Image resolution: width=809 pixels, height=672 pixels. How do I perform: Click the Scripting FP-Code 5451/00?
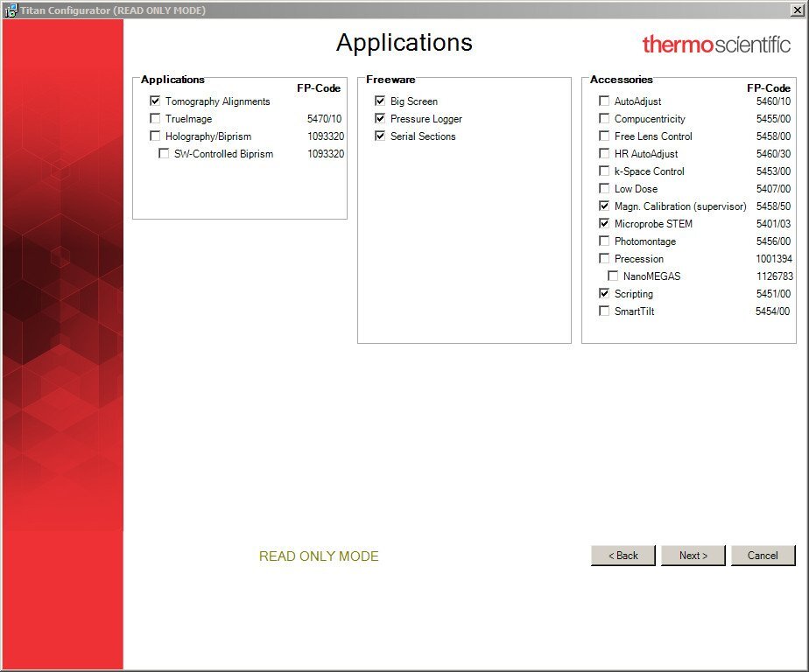[773, 294]
